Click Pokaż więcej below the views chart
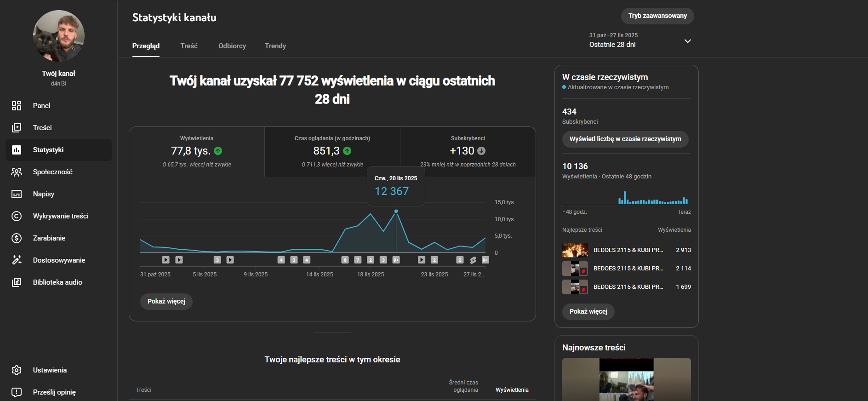This screenshot has height=401, width=868. (166, 302)
